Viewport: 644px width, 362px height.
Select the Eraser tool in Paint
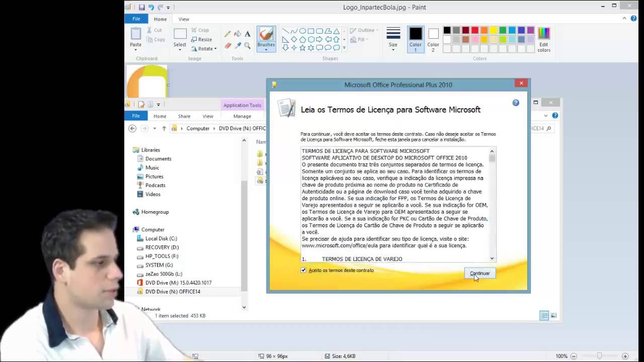point(227,45)
